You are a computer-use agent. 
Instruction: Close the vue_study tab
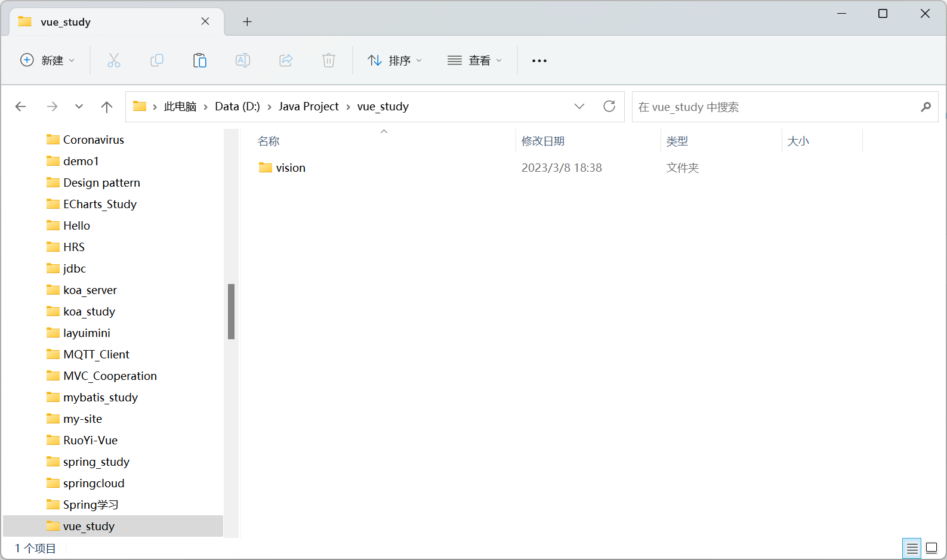205,21
